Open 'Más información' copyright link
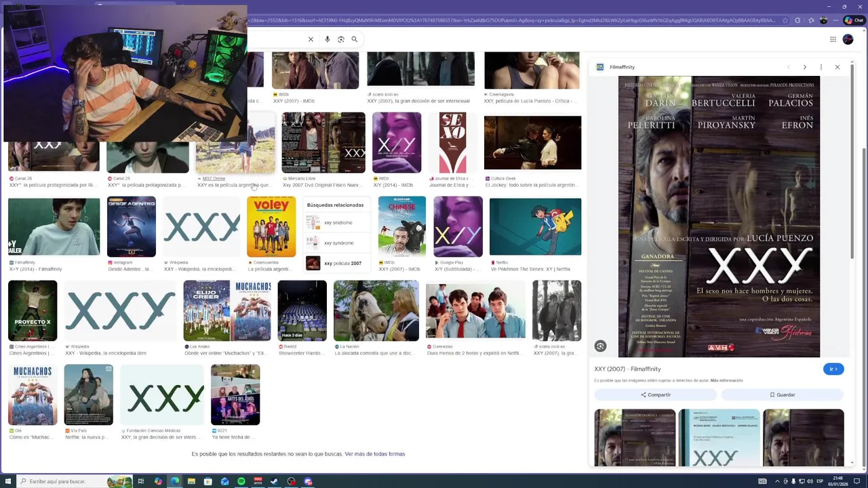868x488 pixels. (x=726, y=381)
